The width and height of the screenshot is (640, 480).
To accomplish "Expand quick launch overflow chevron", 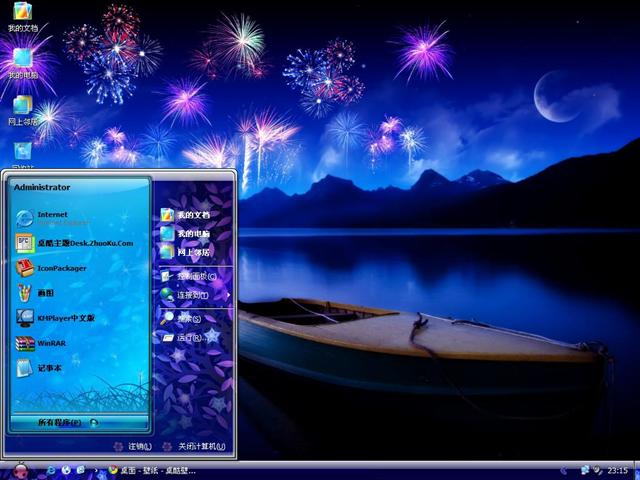I will pyautogui.click(x=96, y=471).
